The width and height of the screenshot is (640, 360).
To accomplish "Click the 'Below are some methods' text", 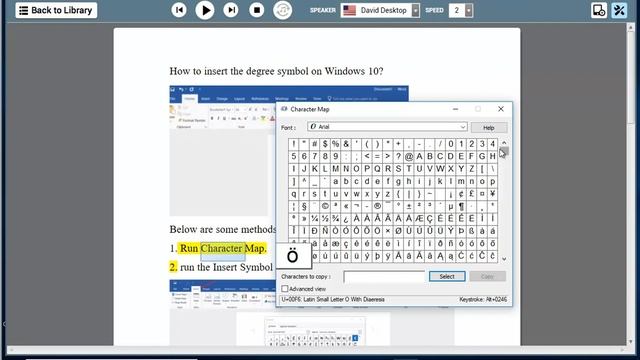I will [x=222, y=229].
